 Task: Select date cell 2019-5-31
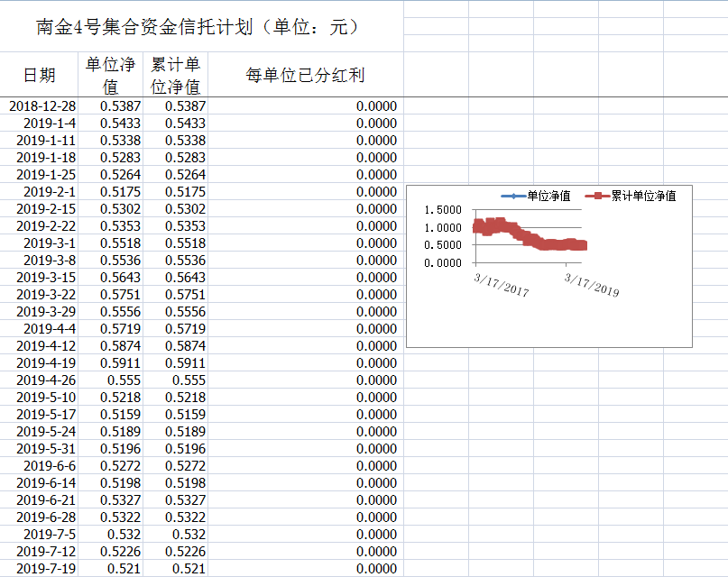tap(39, 449)
